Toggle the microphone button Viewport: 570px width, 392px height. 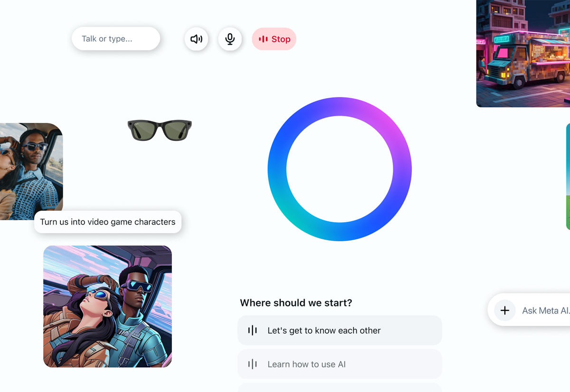click(x=230, y=39)
